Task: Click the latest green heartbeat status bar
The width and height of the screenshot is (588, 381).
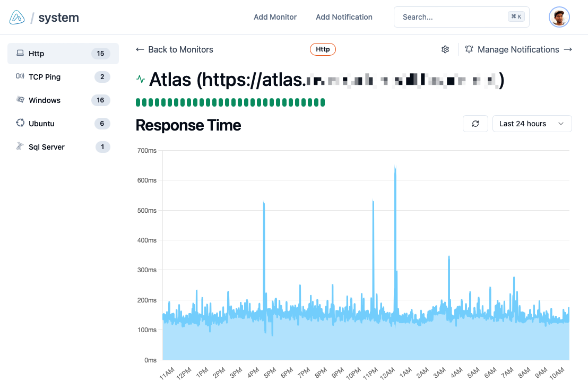Action: (321, 101)
